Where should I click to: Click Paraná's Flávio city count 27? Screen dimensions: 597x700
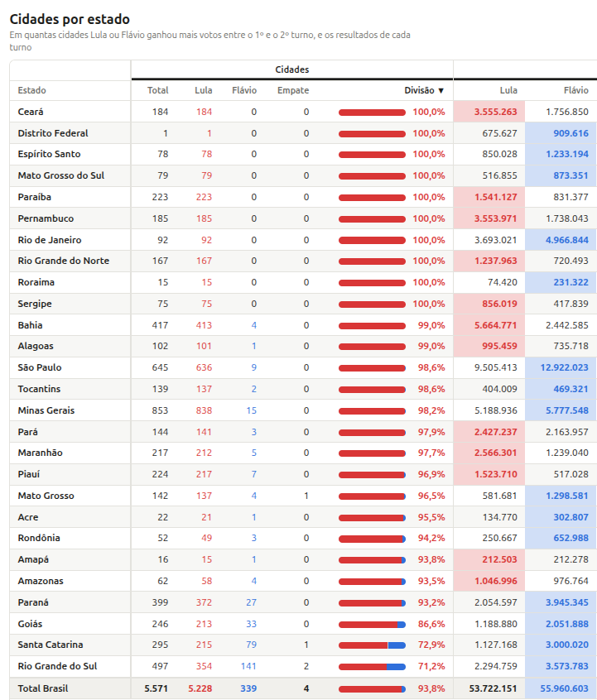pos(251,602)
